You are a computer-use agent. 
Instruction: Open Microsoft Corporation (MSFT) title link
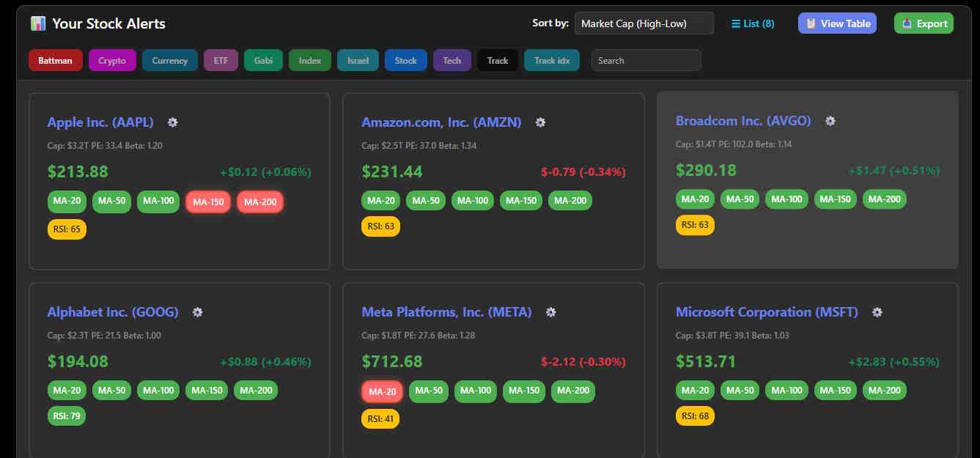point(767,312)
